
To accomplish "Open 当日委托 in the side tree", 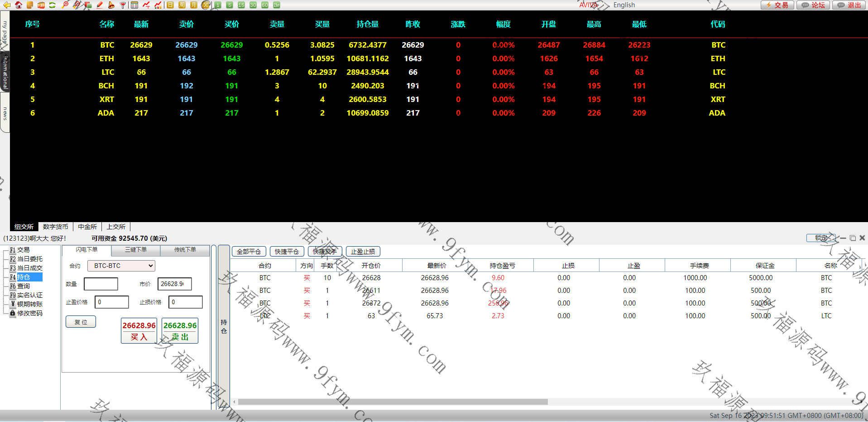I will 30,259.
